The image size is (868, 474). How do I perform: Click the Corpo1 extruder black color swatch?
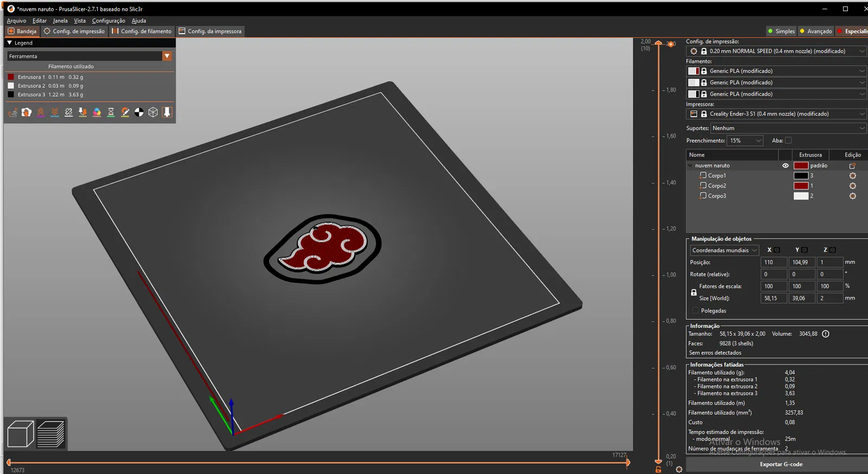[x=801, y=176]
